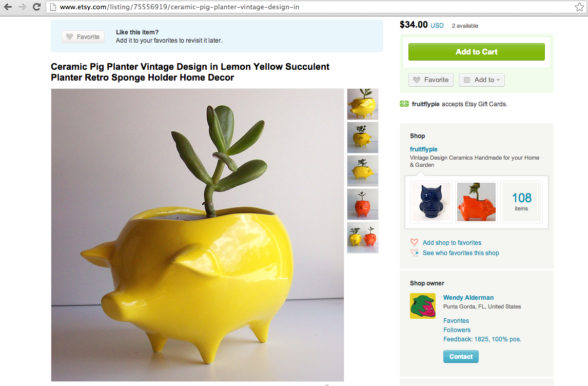This screenshot has height=386, width=588.
Task: Open the fruitflypie shop link
Action: pyautogui.click(x=423, y=149)
